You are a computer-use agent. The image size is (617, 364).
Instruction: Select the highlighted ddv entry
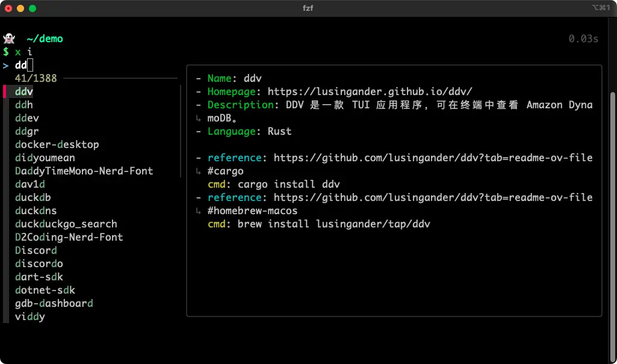(24, 91)
